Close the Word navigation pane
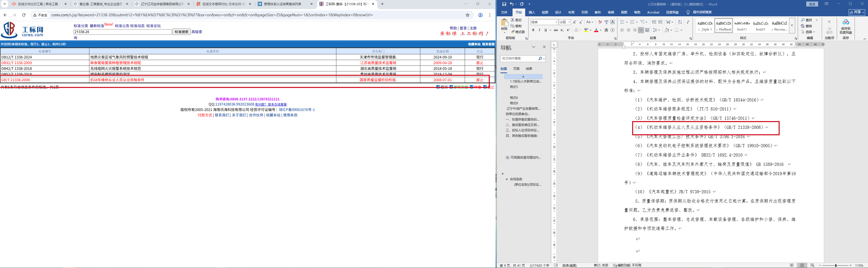The image size is (868, 268). (544, 47)
